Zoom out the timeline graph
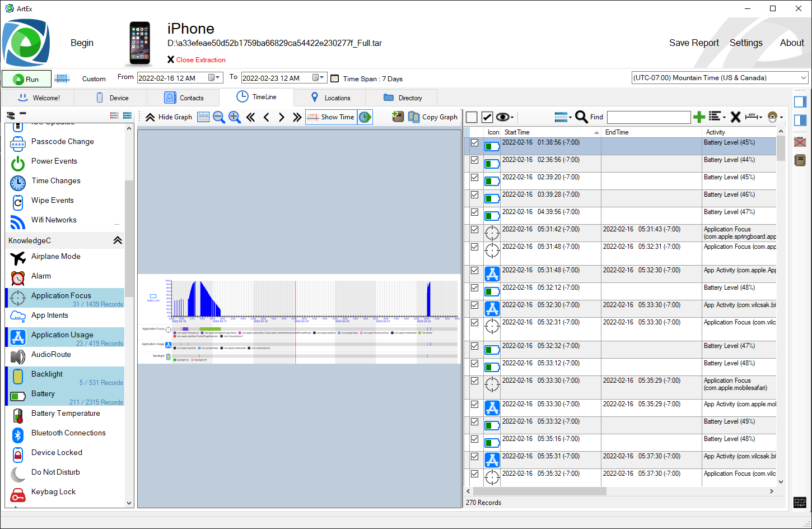 (219, 117)
